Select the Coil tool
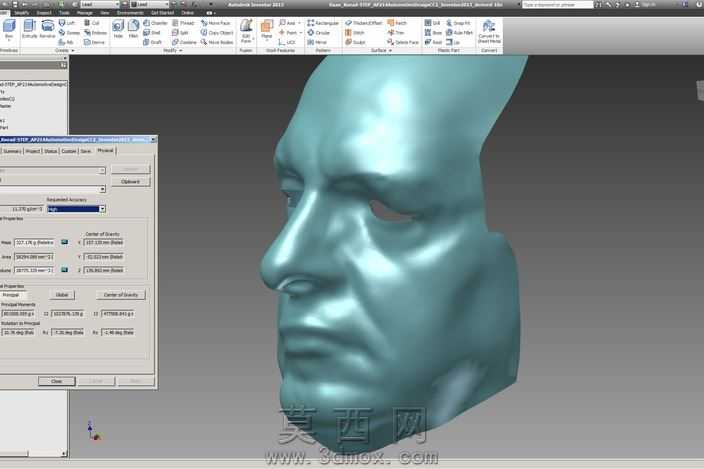Viewport: 704px width, 469px height. [x=92, y=23]
